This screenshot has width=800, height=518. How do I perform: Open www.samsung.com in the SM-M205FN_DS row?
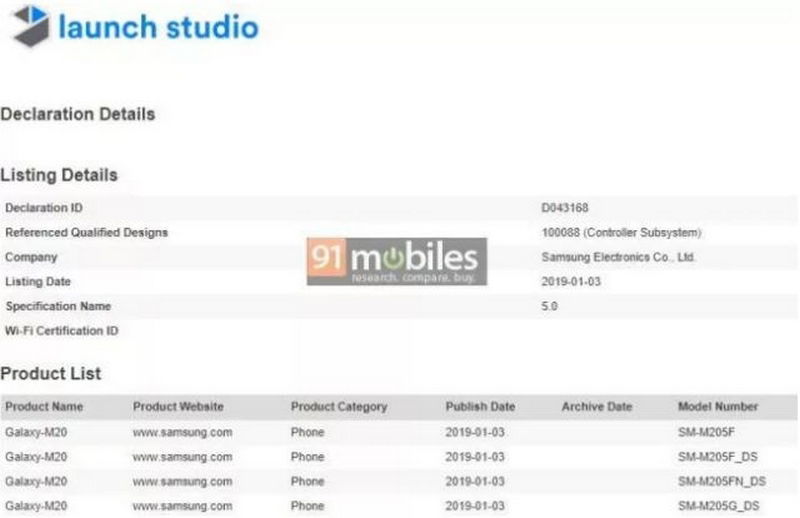(x=183, y=481)
